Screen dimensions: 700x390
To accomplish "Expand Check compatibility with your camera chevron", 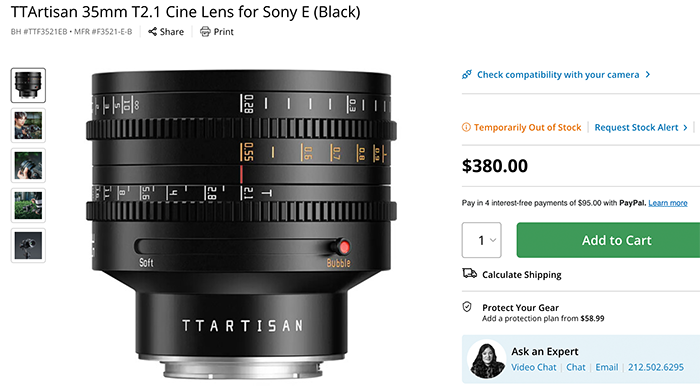I will [648, 75].
